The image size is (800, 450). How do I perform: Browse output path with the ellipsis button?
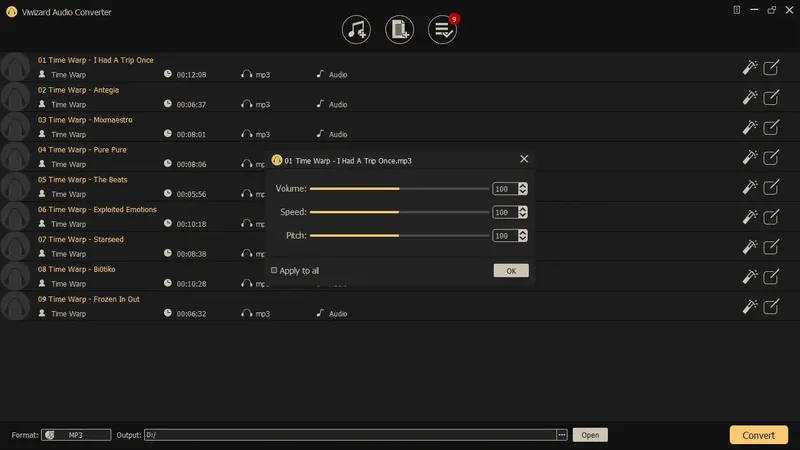[x=561, y=435]
